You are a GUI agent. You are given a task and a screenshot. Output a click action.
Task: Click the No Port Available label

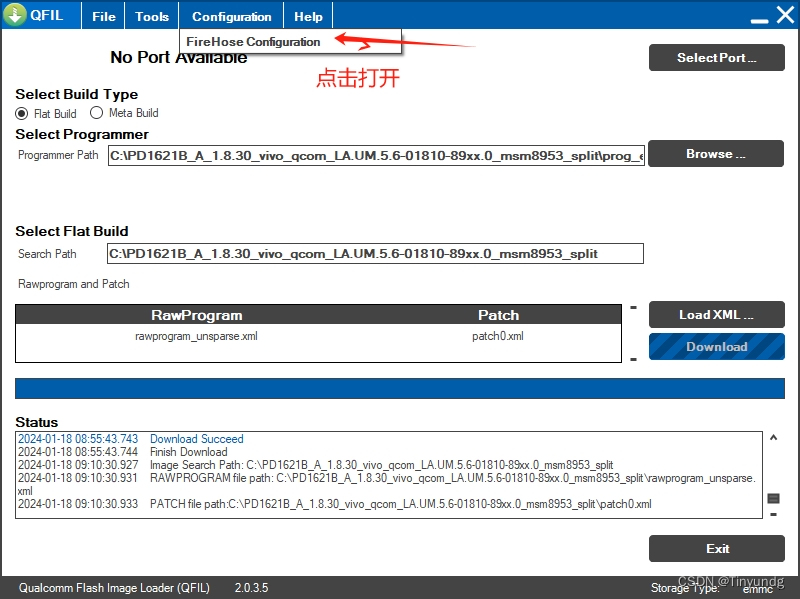click(179, 57)
